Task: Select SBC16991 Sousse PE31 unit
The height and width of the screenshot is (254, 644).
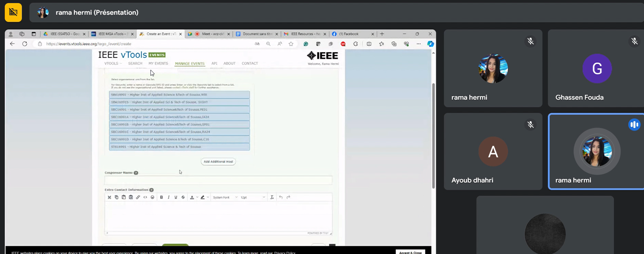Action: tap(179, 110)
